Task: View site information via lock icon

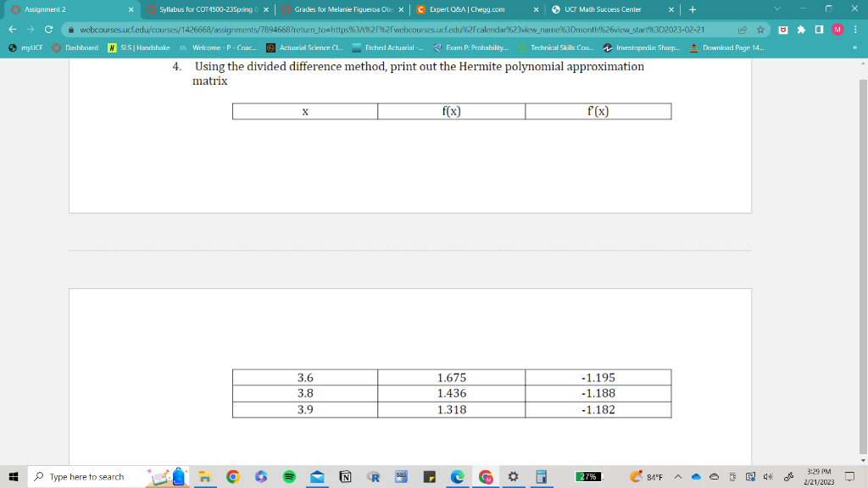Action: pyautogui.click(x=71, y=30)
